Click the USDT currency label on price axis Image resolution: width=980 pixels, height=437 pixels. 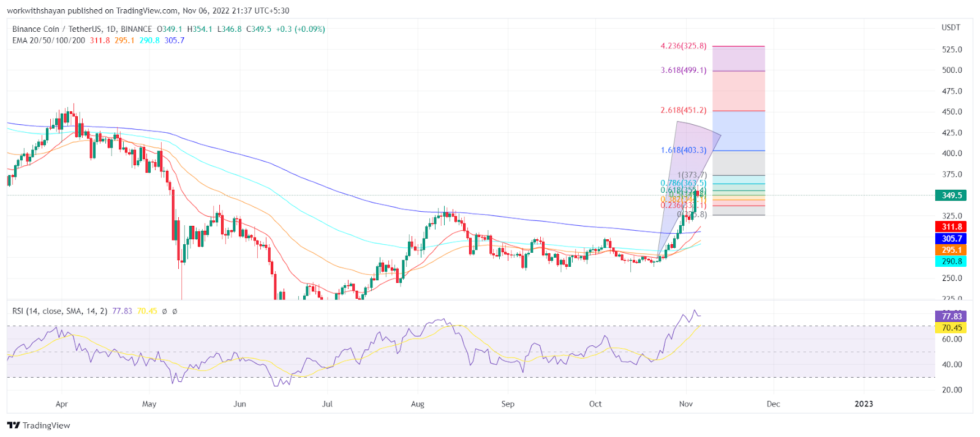point(951,28)
